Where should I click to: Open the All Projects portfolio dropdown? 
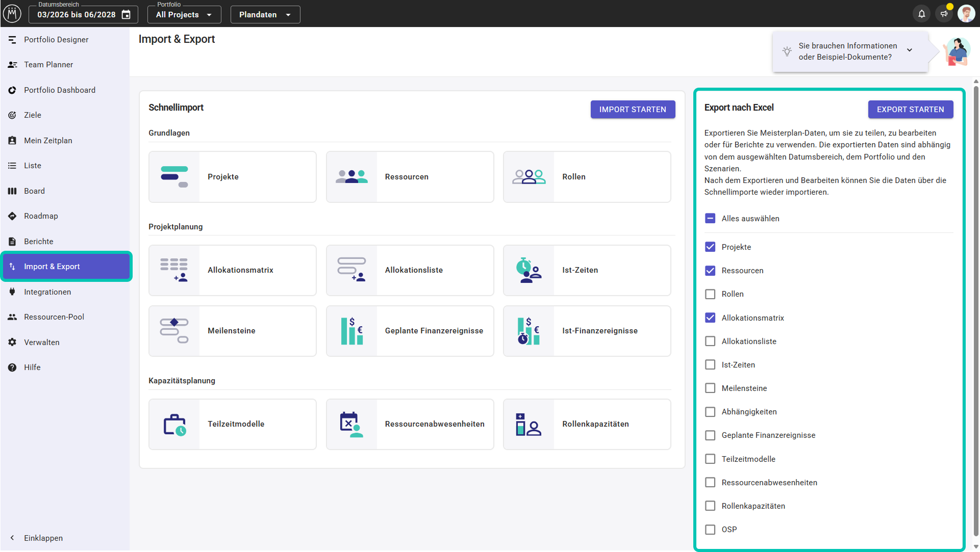point(184,15)
